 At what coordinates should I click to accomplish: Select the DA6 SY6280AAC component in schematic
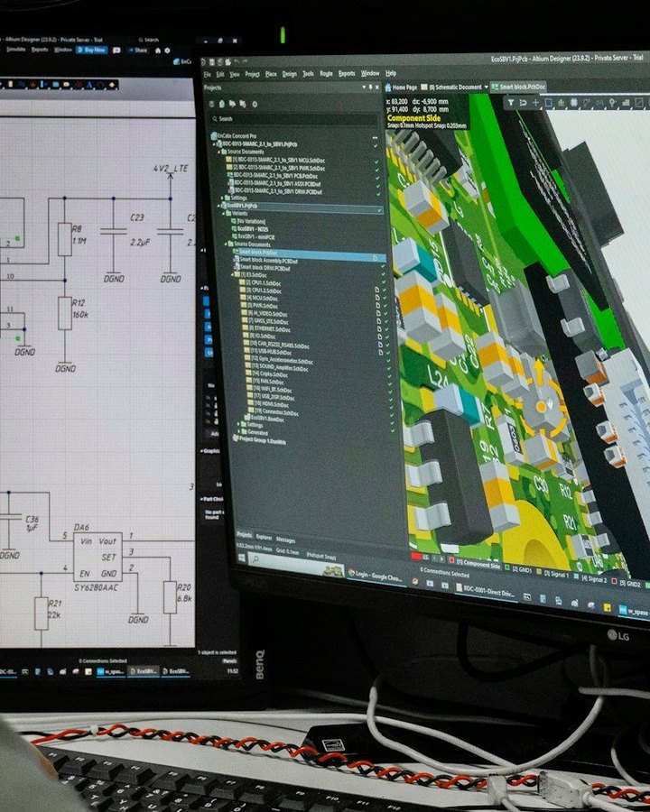[x=97, y=557]
